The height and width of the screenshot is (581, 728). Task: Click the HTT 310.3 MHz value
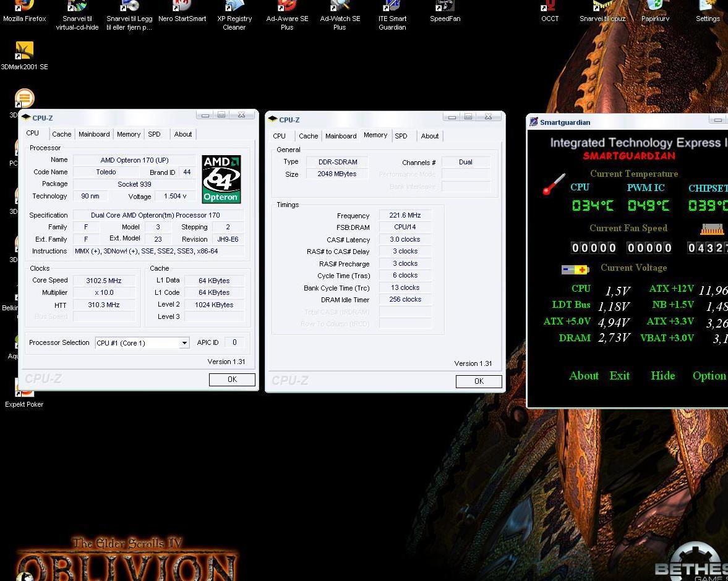(104, 305)
